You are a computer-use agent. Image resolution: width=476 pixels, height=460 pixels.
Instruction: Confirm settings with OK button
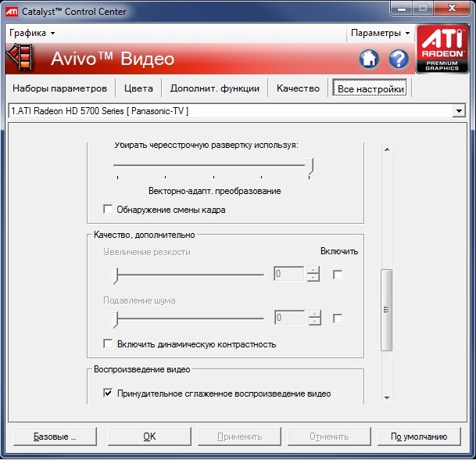149,437
